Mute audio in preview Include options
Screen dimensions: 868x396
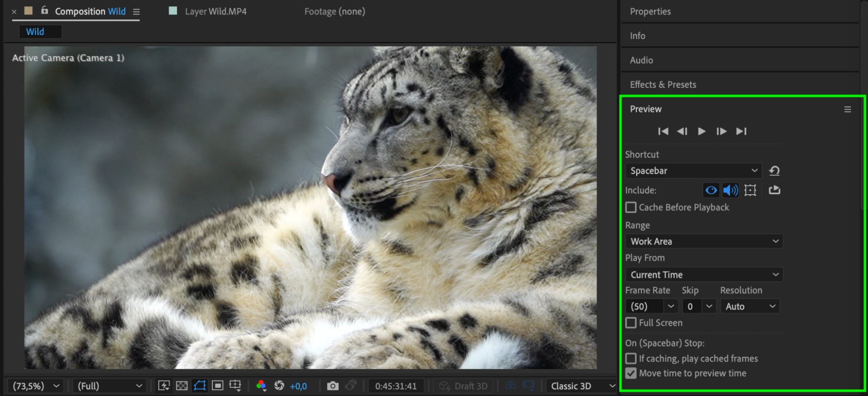730,190
